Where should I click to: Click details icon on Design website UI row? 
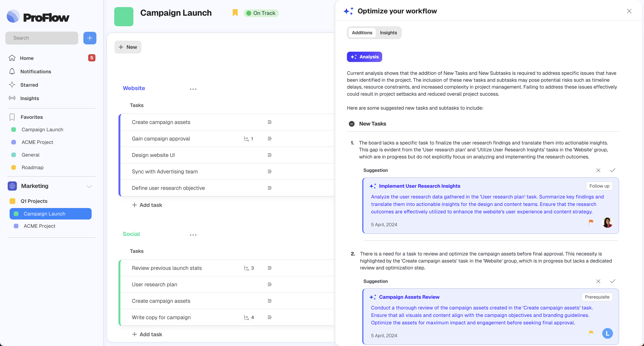pos(269,155)
